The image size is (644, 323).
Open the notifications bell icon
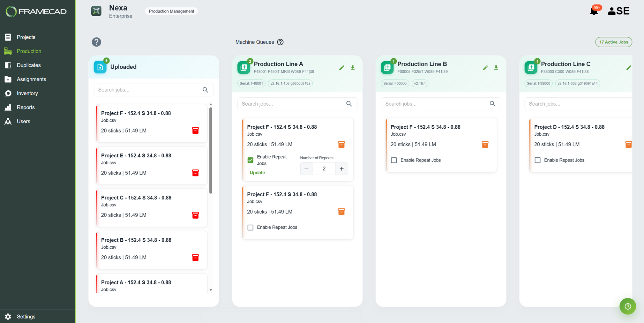(x=594, y=11)
